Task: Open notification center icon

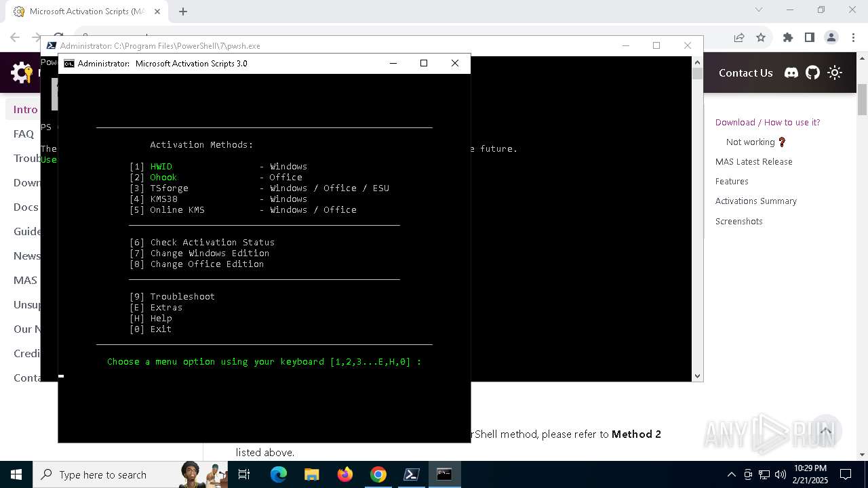Action: [846, 474]
